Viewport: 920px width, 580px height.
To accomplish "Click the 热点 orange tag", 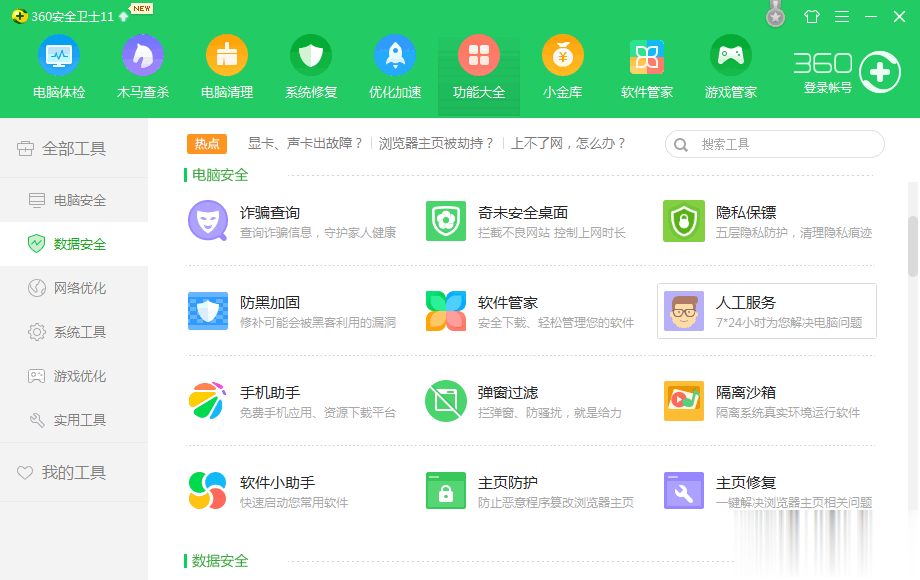I will pyautogui.click(x=207, y=144).
